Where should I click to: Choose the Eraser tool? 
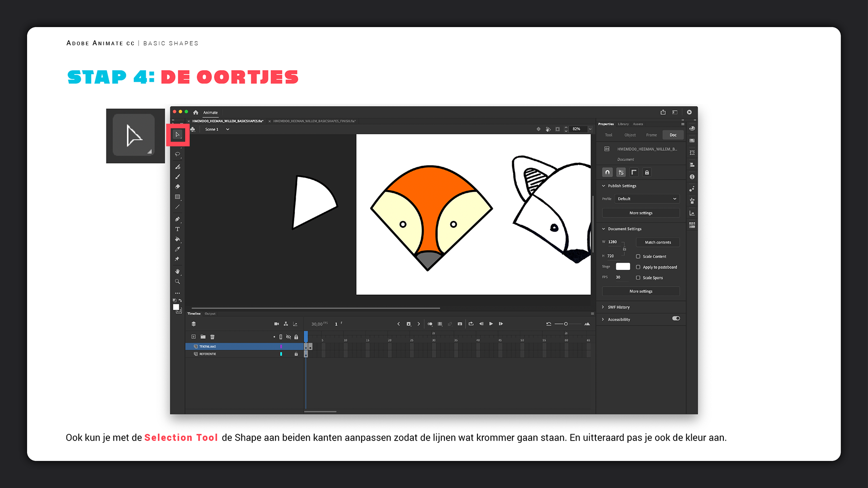coord(177,187)
